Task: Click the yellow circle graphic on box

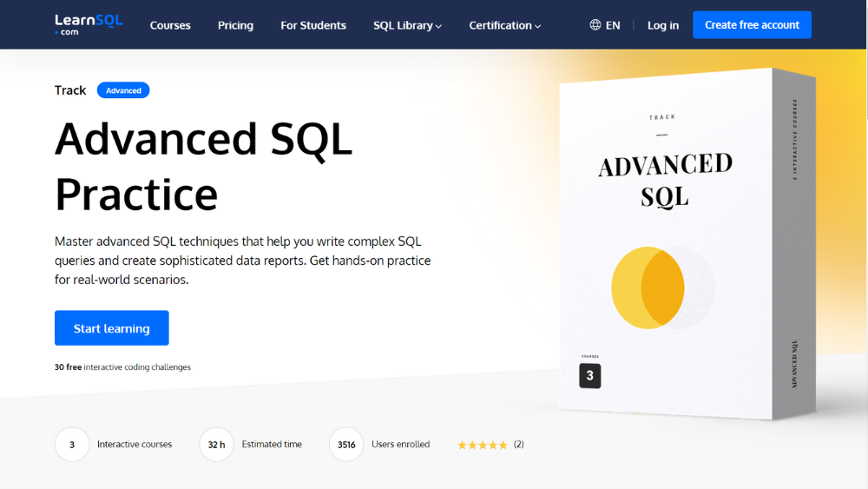Action: [x=648, y=287]
